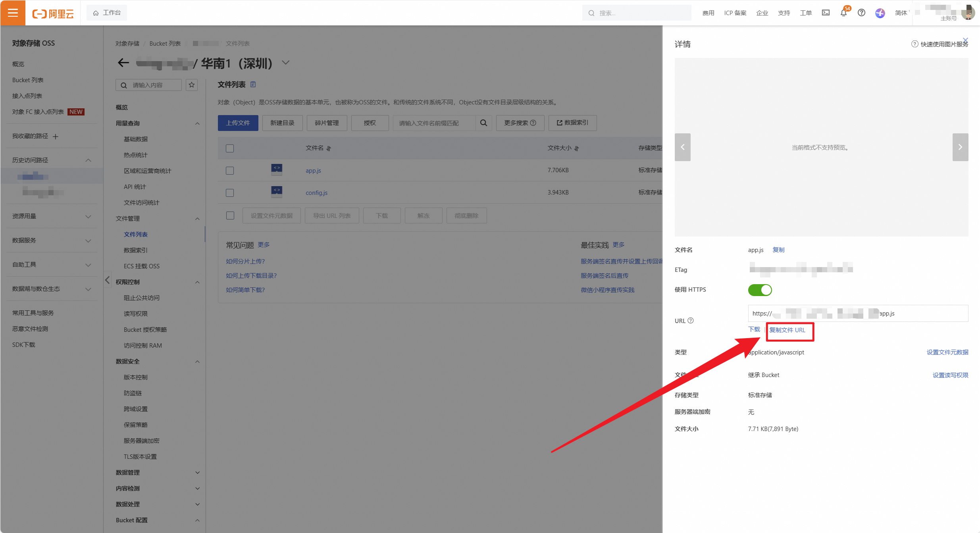
Task: Open the hamburger menu icon
Action: click(x=13, y=13)
